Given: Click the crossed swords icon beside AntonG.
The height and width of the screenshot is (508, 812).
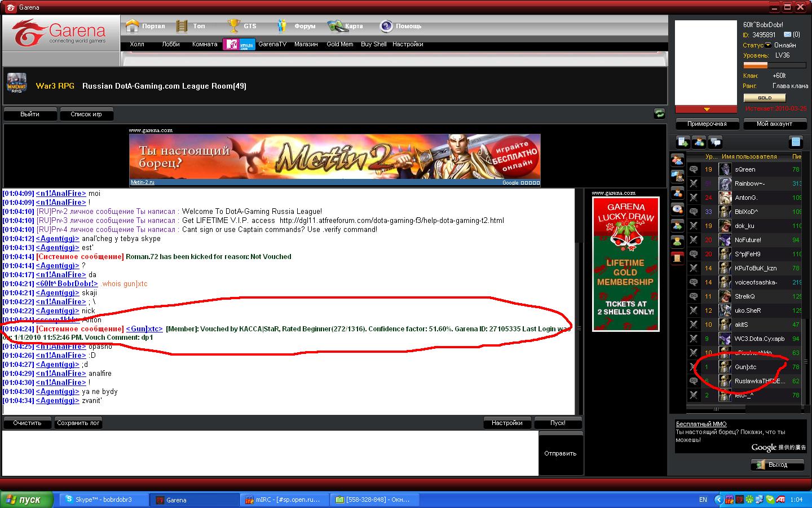Looking at the screenshot, I should tap(694, 198).
